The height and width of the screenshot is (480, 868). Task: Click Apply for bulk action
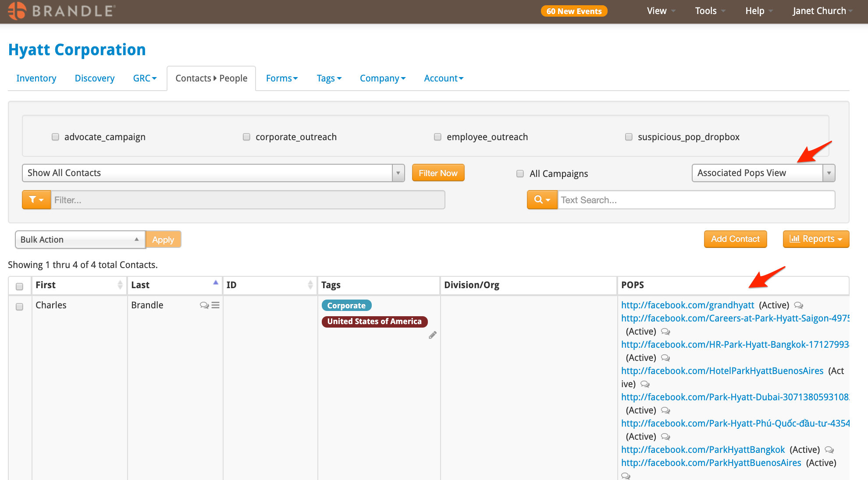[x=163, y=240]
